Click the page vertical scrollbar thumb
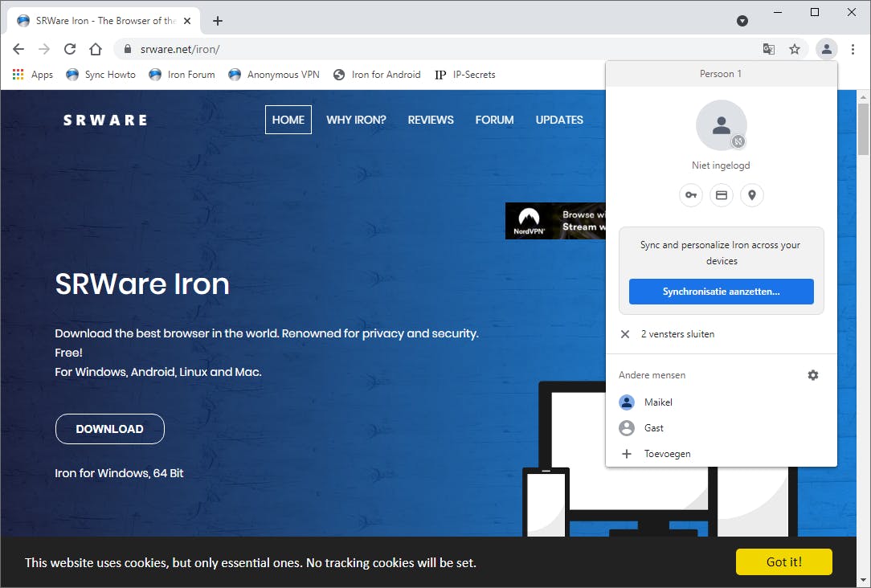Screen dimensions: 871x588 (863, 129)
